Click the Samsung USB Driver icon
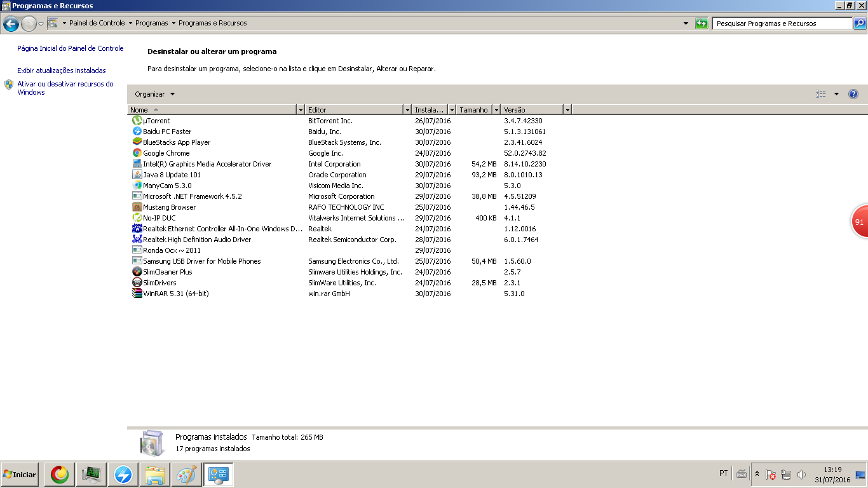Image resolution: width=868 pixels, height=488 pixels. pyautogui.click(x=137, y=261)
